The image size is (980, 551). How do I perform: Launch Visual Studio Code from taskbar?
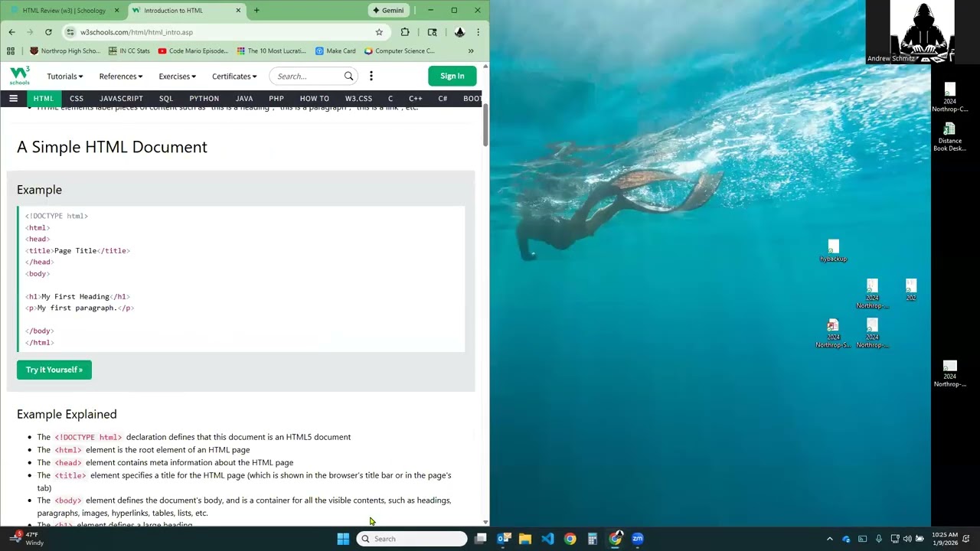click(x=547, y=539)
